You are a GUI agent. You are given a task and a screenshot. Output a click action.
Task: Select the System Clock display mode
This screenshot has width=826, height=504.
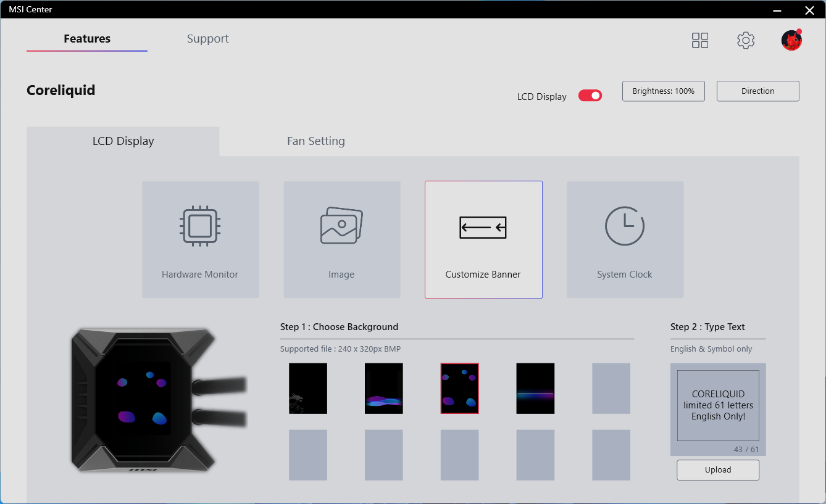(625, 239)
